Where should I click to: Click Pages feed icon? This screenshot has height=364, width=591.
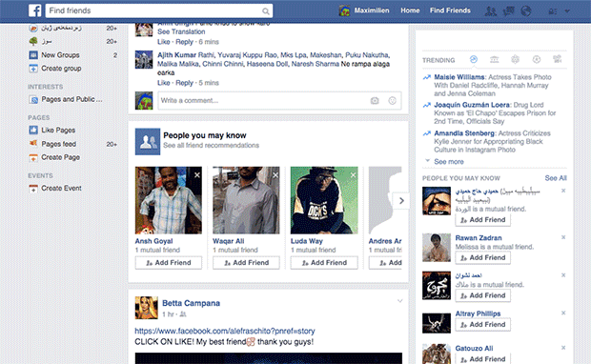pos(33,144)
